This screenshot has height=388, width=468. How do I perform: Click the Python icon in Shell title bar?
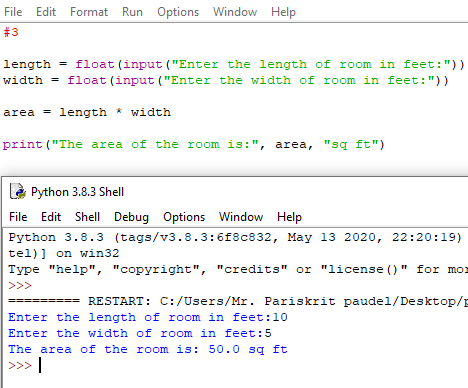(18, 192)
